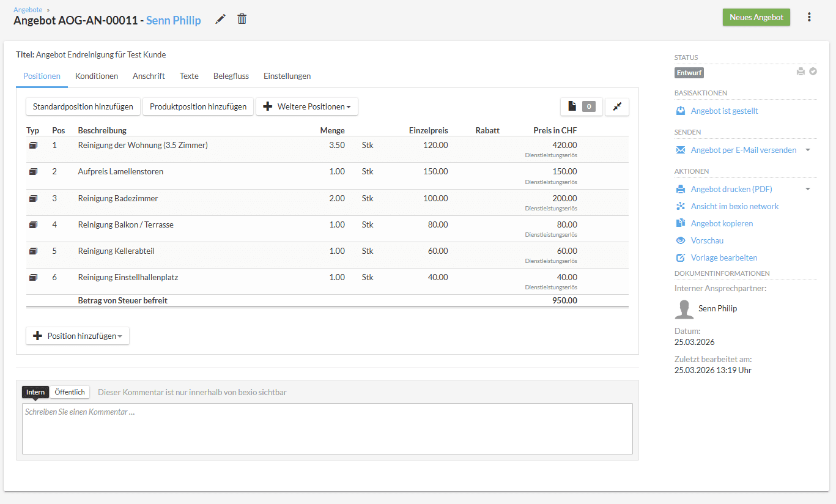The width and height of the screenshot is (836, 504).
Task: Click 'Reinigung Kellerabteil' description
Action: point(117,251)
